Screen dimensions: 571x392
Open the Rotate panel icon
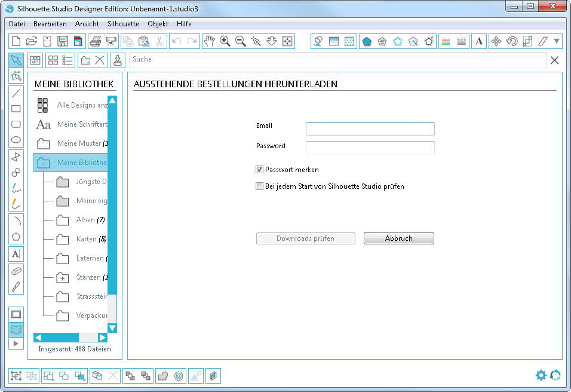click(511, 41)
